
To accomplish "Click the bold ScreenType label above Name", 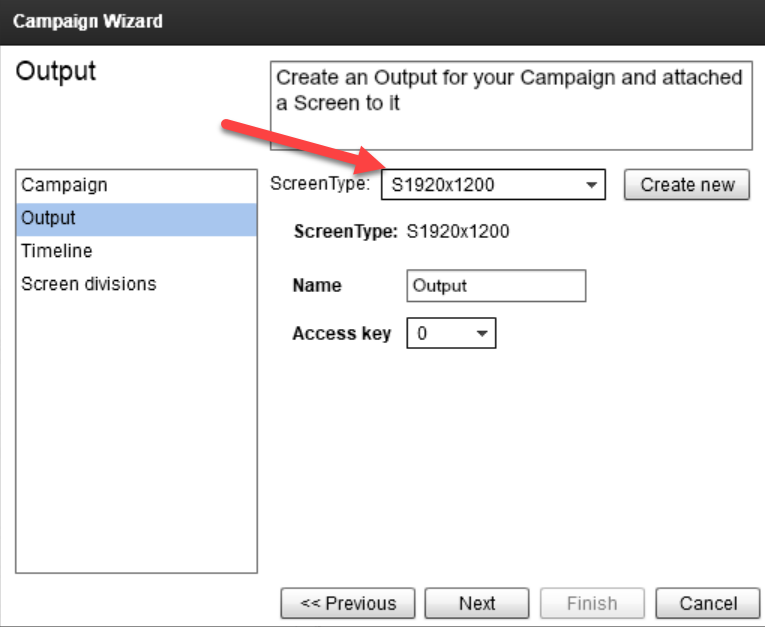I will point(345,232).
